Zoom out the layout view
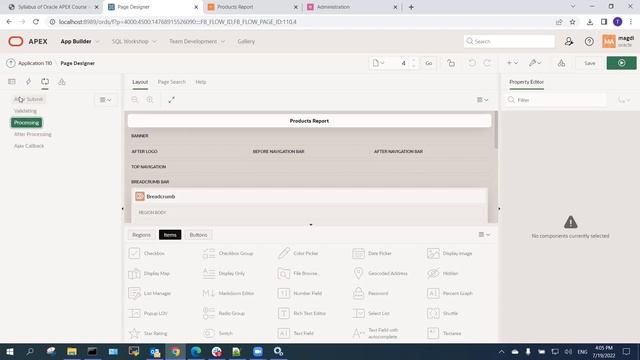 135,100
